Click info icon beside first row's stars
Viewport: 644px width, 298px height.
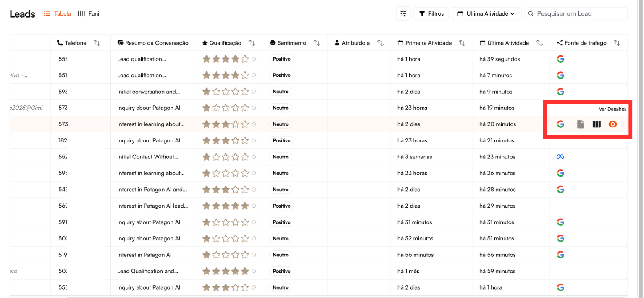point(254,59)
